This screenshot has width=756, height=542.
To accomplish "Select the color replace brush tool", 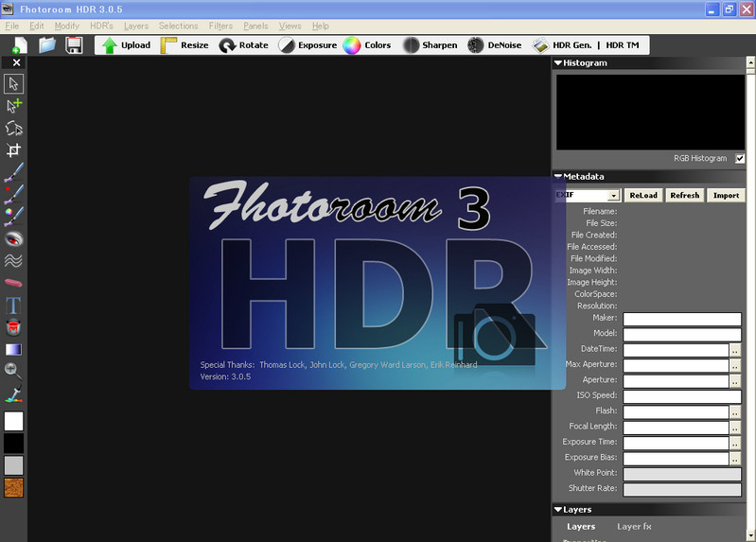I will [13, 217].
